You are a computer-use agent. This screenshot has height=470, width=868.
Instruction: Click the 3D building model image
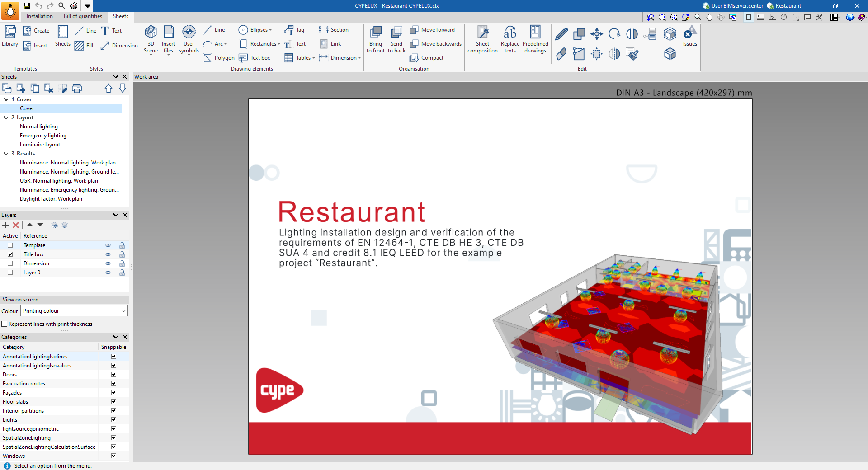(x=608, y=343)
